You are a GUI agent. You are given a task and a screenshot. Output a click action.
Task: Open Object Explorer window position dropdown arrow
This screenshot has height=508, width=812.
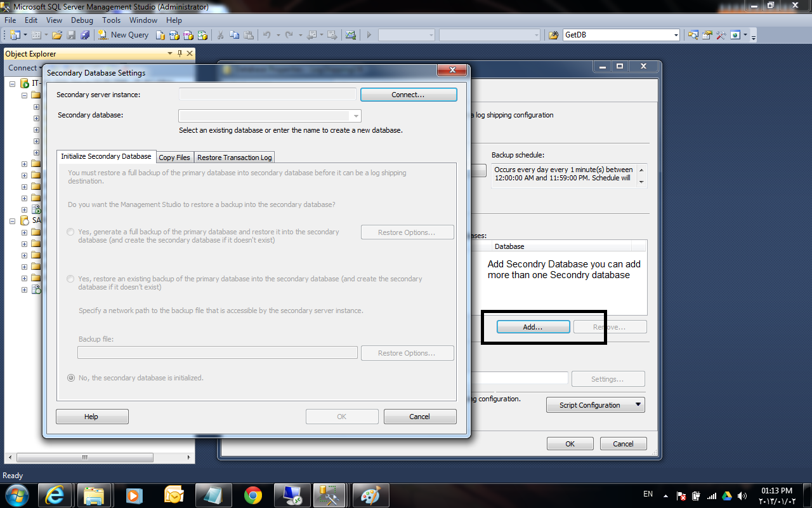pos(170,54)
